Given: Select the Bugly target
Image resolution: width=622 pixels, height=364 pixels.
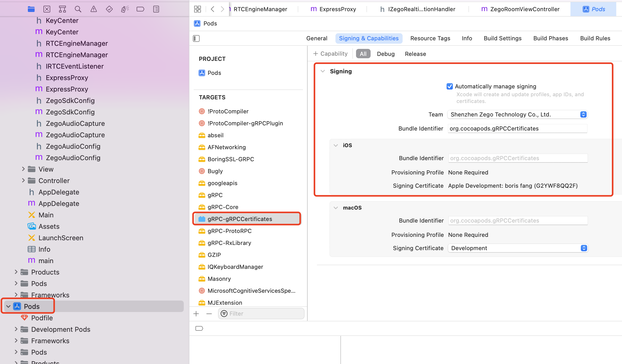Looking at the screenshot, I should (215, 171).
